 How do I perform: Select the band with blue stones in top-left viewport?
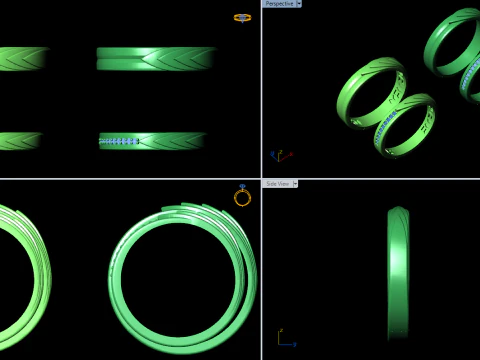153,141
